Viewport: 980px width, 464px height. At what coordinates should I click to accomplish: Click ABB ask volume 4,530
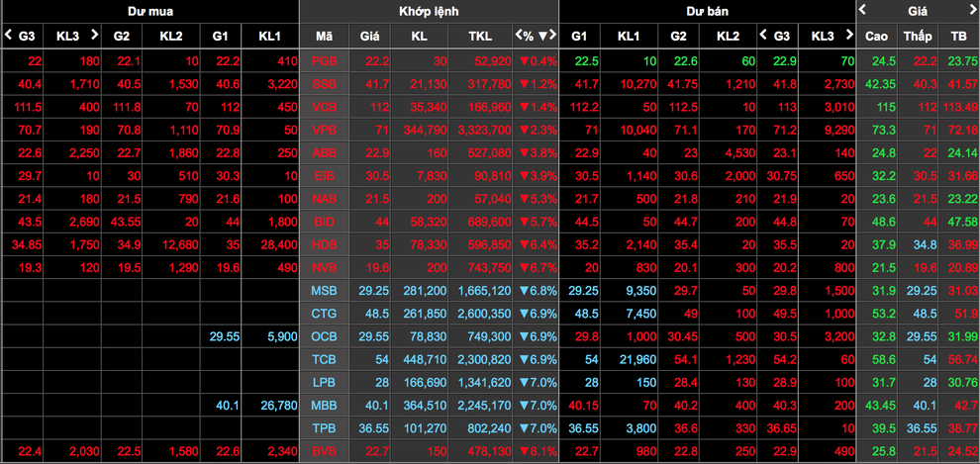740,153
